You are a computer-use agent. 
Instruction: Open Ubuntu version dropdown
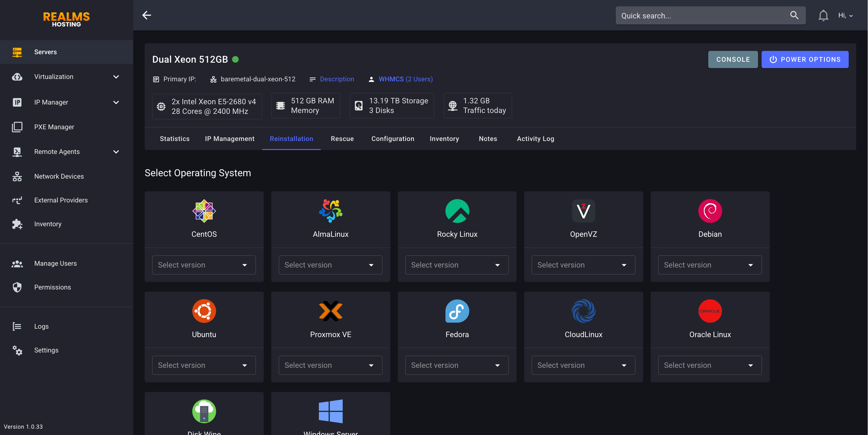204,365
